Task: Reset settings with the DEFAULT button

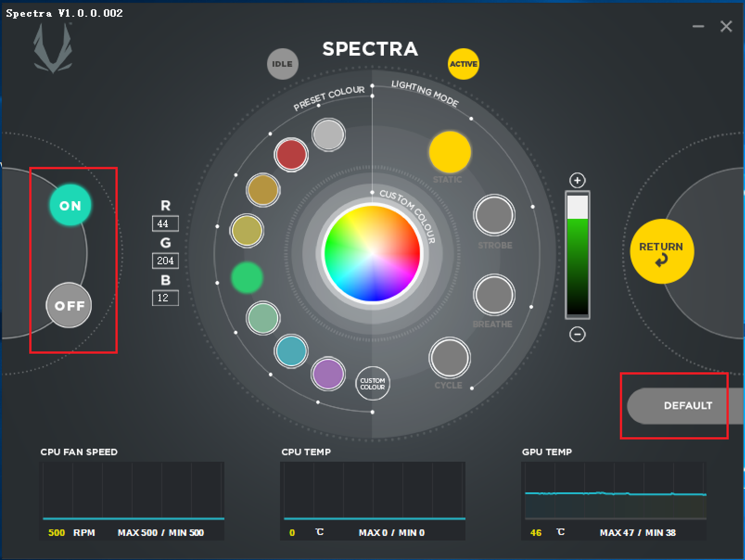Action: 686,406
